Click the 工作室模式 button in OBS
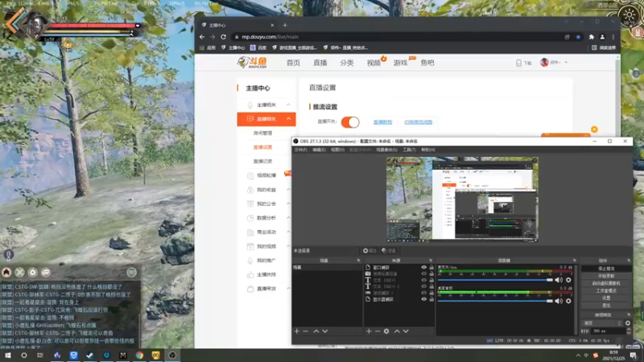 pos(607,290)
